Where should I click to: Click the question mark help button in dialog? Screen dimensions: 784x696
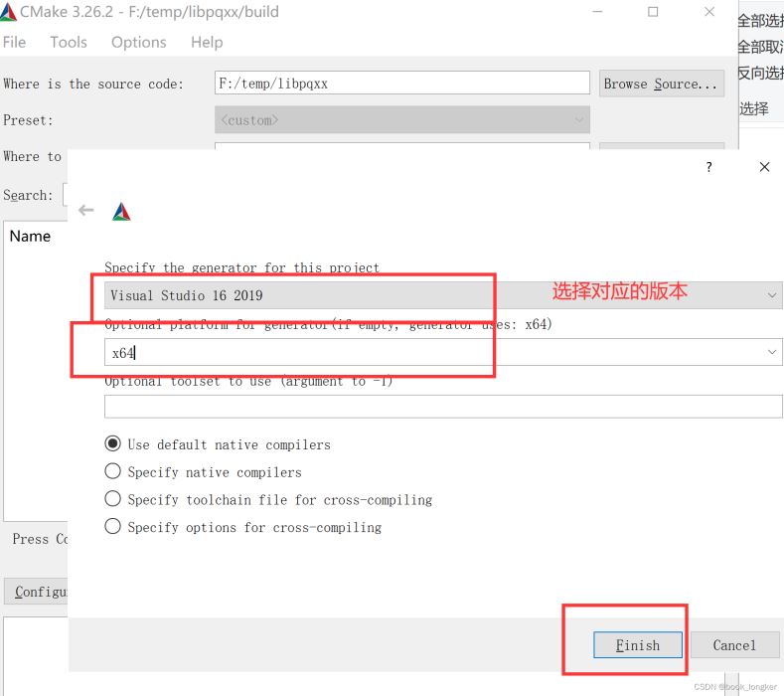coord(708,167)
